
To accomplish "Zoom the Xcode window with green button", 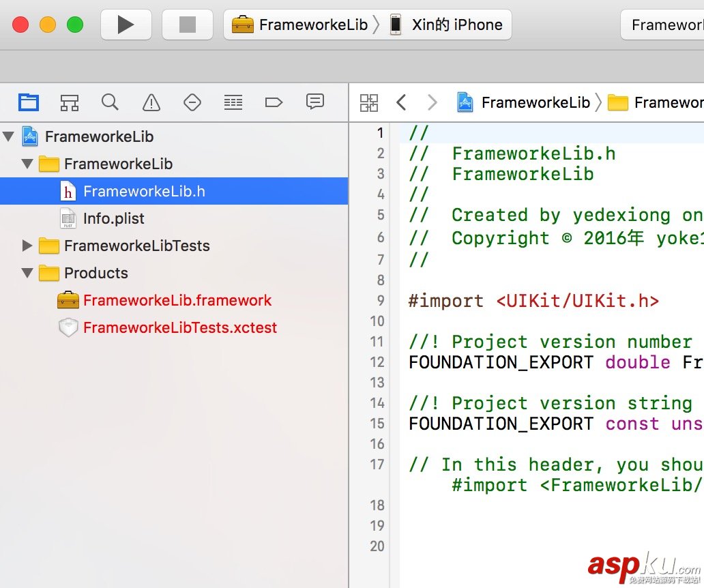I will click(75, 25).
